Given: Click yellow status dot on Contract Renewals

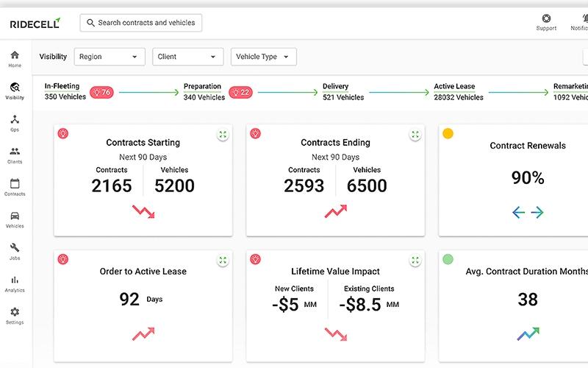Looking at the screenshot, I should click(448, 133).
